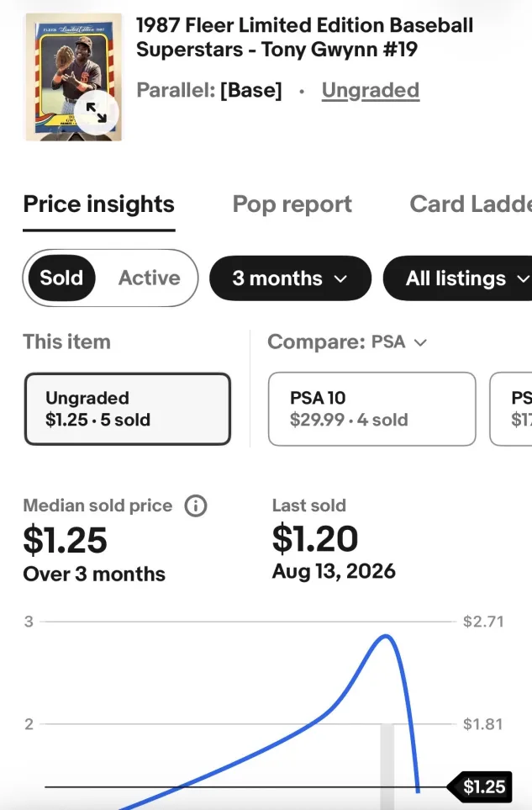Select the Ungraded price card
This screenshot has height=810, width=532.
128,409
